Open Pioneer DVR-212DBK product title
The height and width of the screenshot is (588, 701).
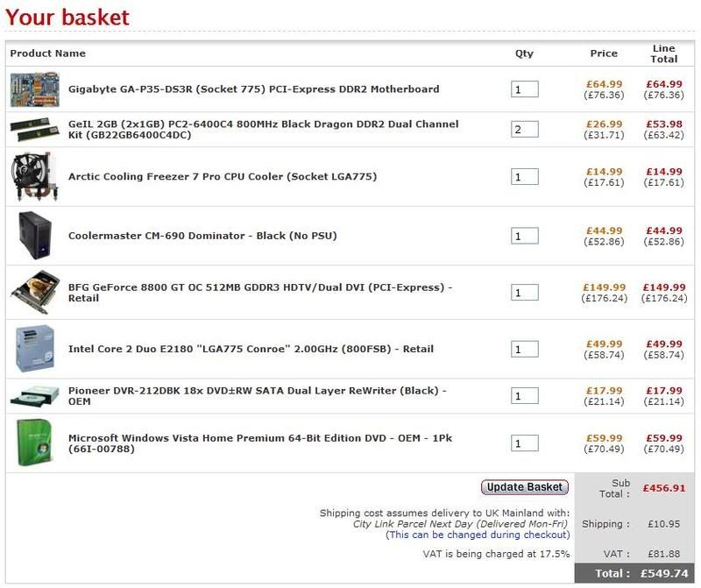[258, 396]
